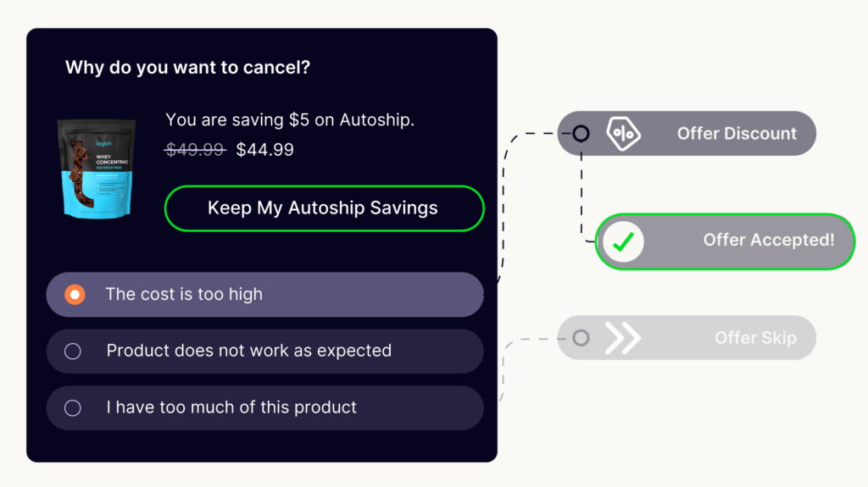Select 'The cost is too high' radio button
Viewport: 868px width, 487px height.
point(75,295)
